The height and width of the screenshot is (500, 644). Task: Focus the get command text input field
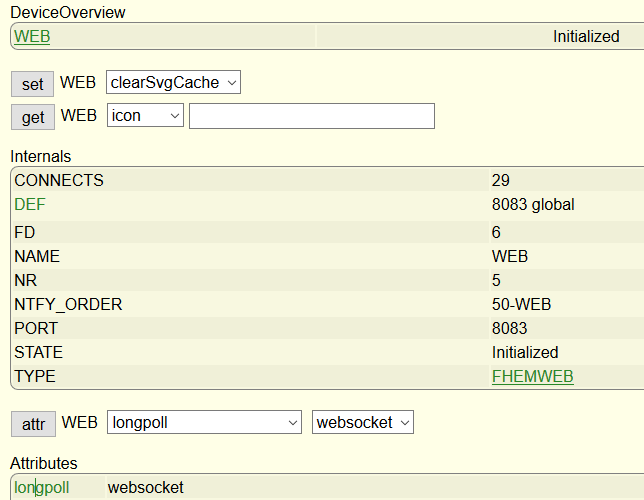coord(312,116)
